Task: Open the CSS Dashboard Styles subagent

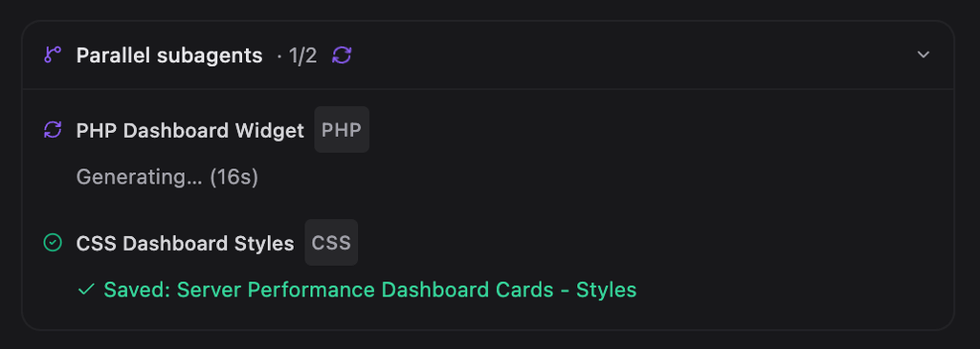Action: pyautogui.click(x=185, y=244)
